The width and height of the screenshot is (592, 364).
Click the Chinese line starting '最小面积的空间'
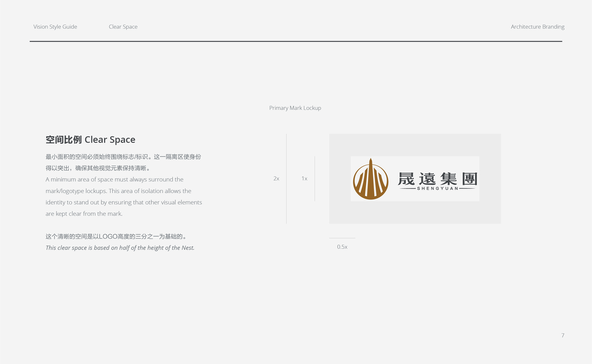click(124, 157)
